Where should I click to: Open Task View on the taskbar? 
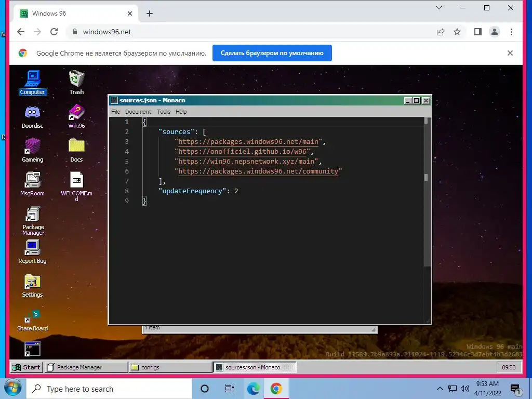pos(229,389)
